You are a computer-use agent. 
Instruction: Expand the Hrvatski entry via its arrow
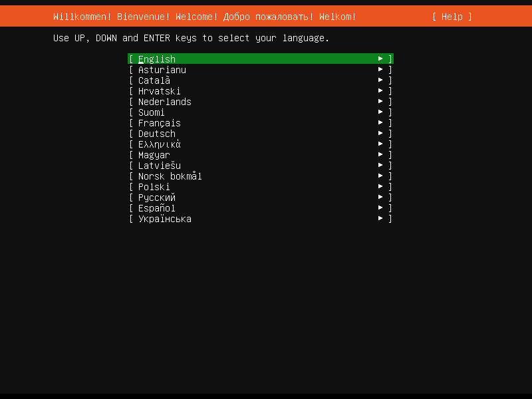coord(380,90)
